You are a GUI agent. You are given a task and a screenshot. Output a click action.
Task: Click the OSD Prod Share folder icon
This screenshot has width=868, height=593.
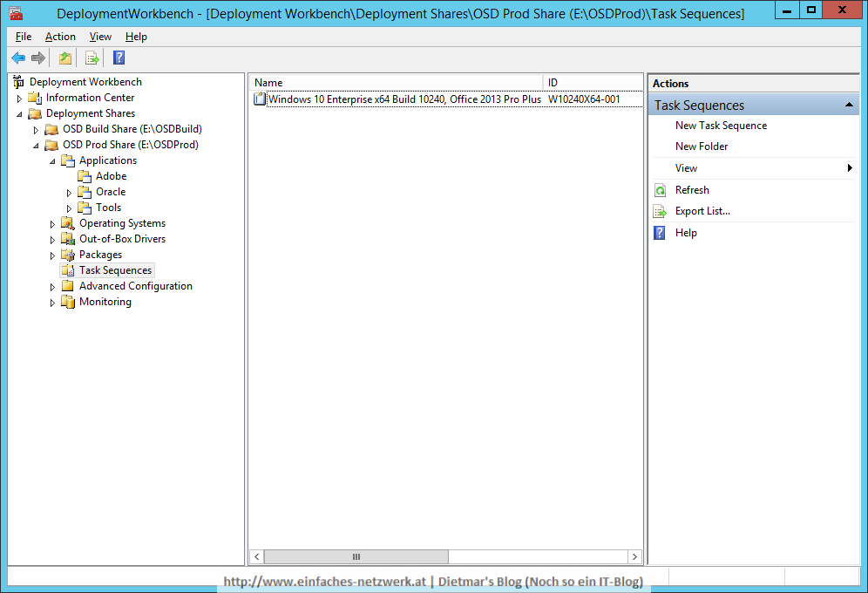[x=52, y=145]
